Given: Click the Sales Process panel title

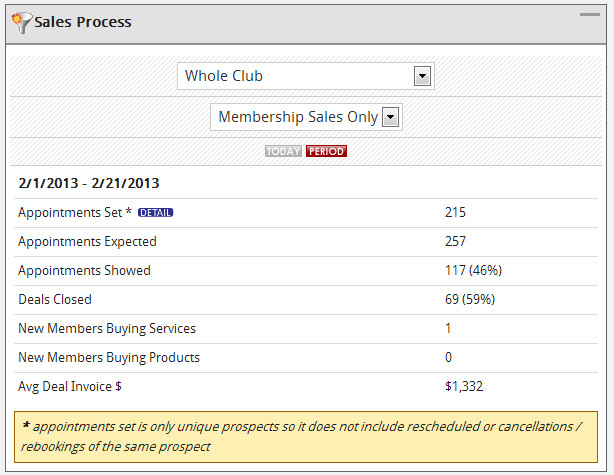Looking at the screenshot, I should click(x=83, y=21).
